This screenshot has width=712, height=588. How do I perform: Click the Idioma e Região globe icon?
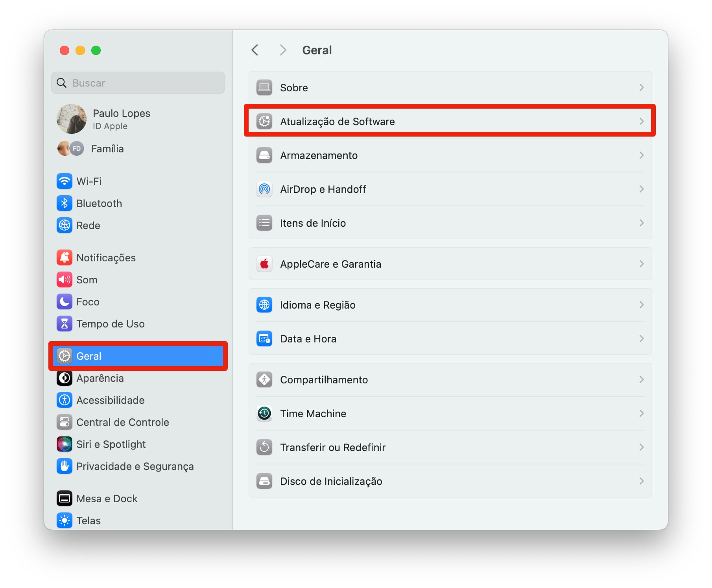[x=264, y=305]
